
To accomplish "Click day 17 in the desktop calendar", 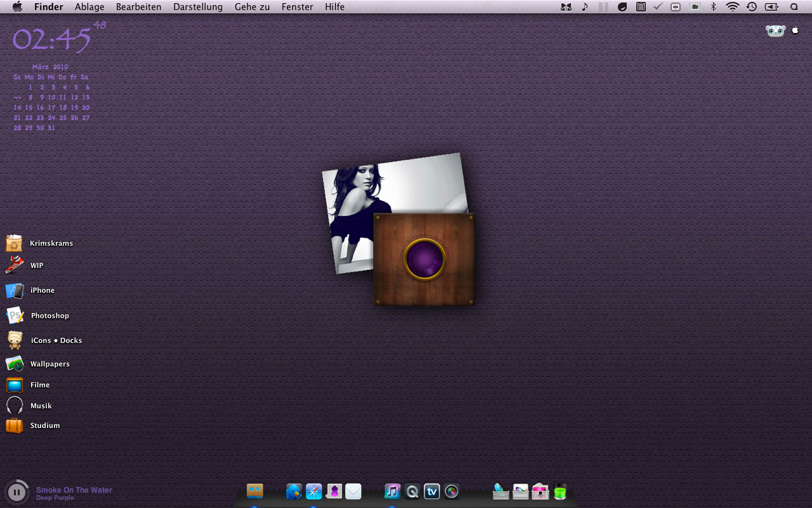I will coord(51,107).
